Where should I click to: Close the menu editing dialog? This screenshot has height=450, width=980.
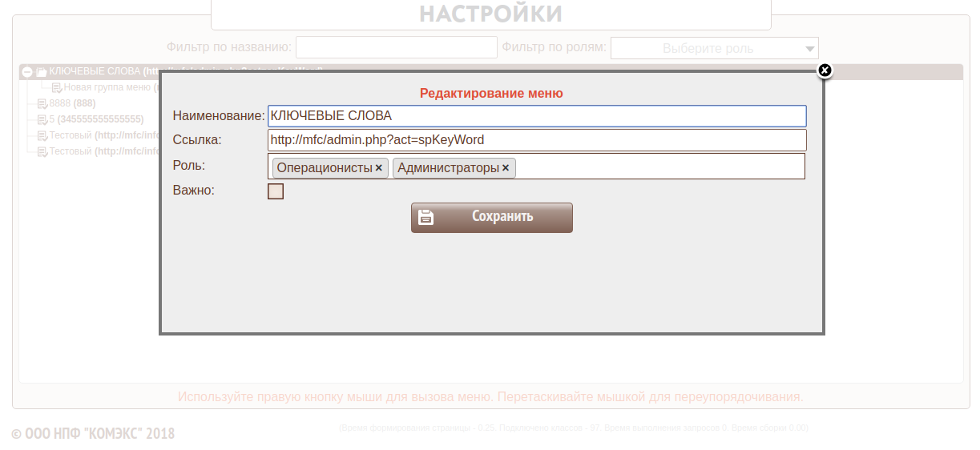point(825,70)
